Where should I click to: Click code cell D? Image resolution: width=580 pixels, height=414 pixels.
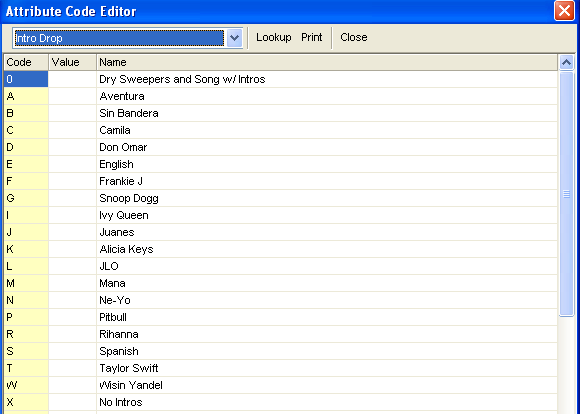click(x=26, y=147)
